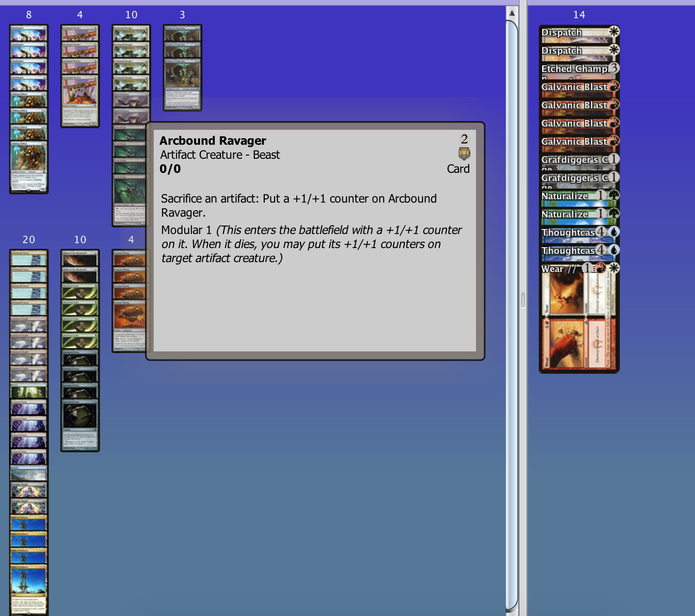Screen dimensions: 695x616
Task: Click the topmost land in the 20-card stack
Action: (29, 258)
